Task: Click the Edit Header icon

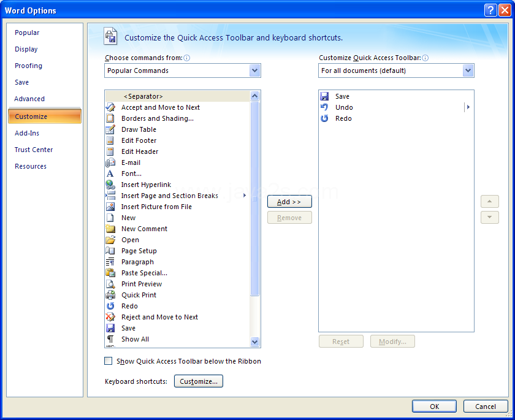Action: 110,151
